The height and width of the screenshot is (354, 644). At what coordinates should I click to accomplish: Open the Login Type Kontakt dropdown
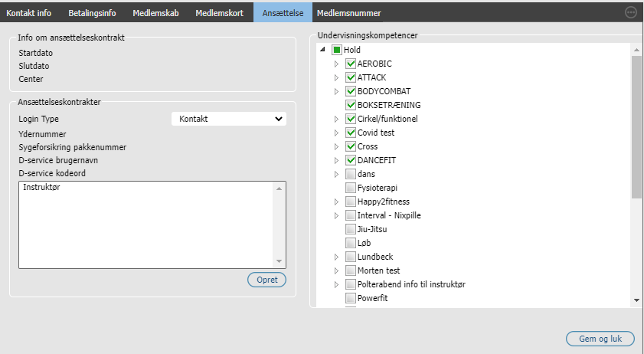(x=229, y=119)
